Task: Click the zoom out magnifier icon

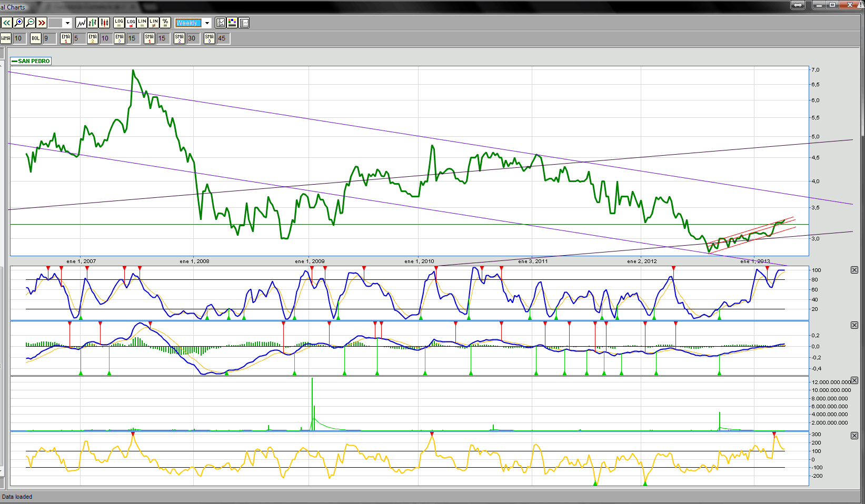Action: coord(30,23)
